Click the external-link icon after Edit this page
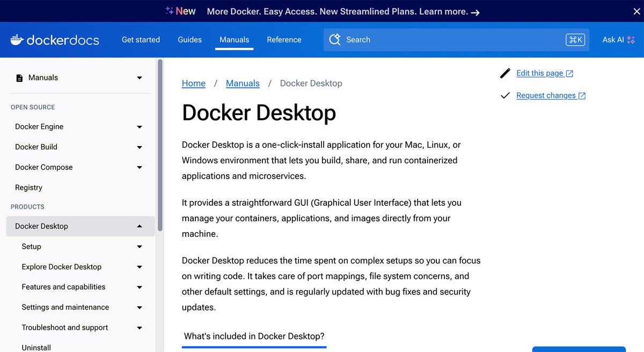Screen dimensions: 644x352 pyautogui.click(x=569, y=74)
